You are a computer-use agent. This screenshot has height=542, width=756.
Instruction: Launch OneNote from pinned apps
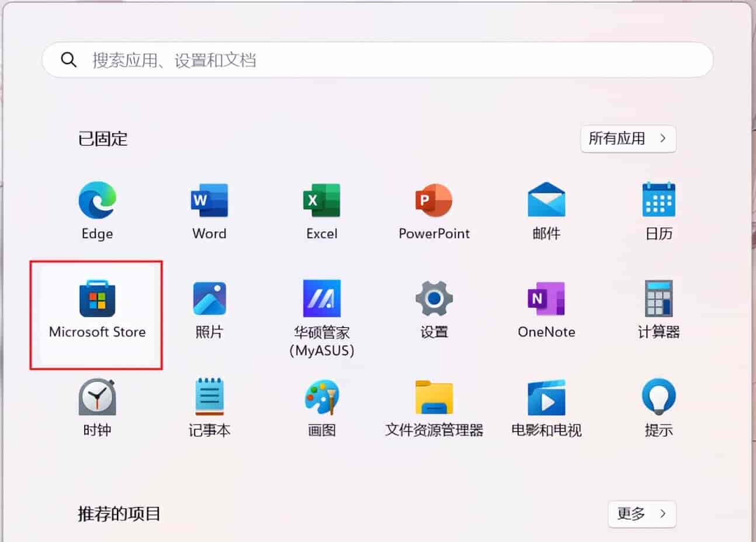tap(546, 298)
